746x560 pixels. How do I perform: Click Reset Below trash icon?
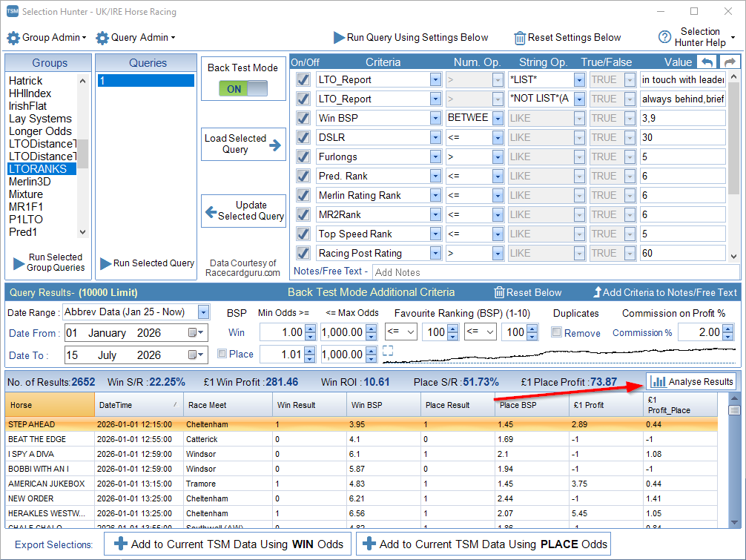(x=499, y=292)
